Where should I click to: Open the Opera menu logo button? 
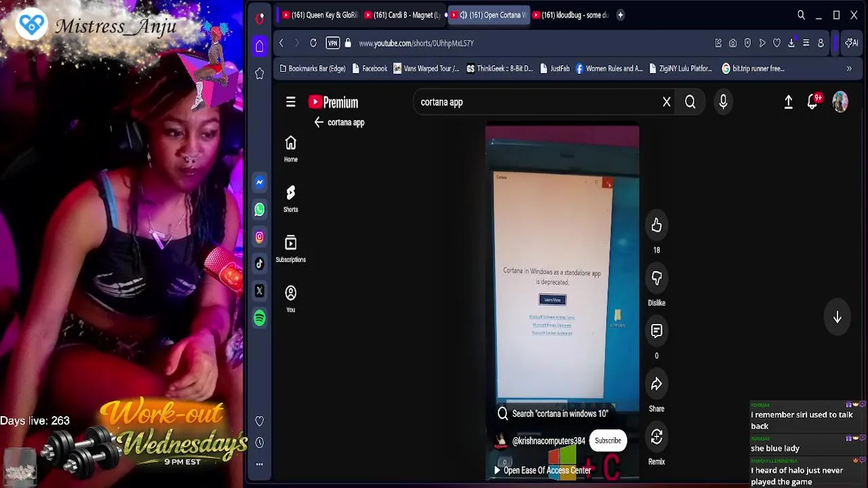pos(260,18)
